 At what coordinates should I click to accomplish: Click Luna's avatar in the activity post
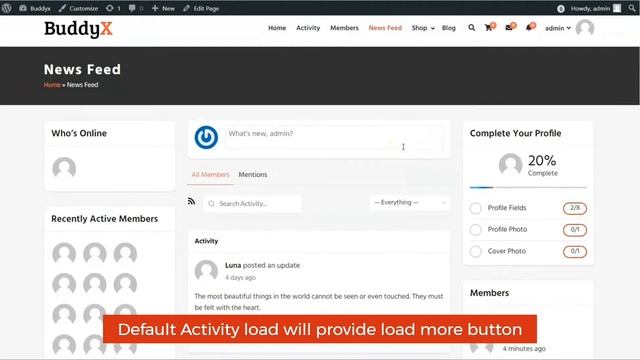206,271
